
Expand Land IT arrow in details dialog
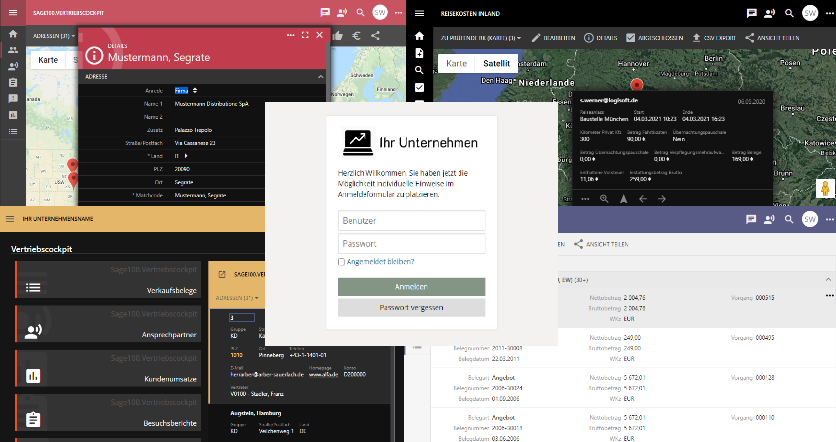186,156
